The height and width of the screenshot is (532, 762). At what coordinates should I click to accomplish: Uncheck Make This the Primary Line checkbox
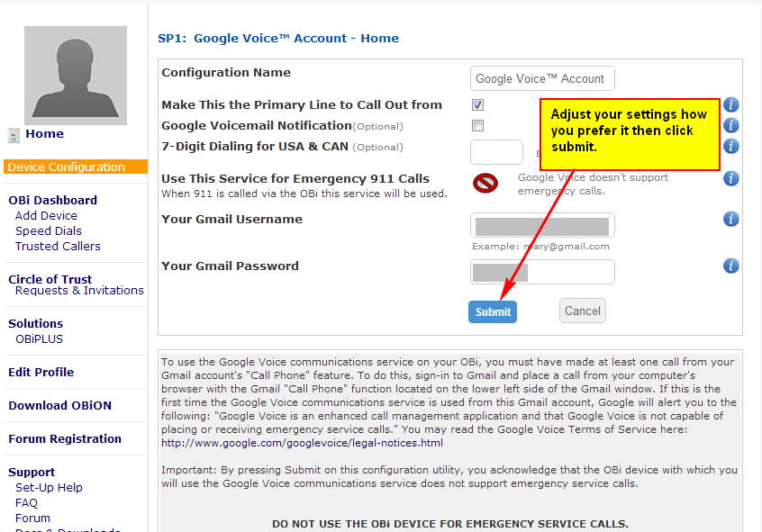pyautogui.click(x=477, y=105)
